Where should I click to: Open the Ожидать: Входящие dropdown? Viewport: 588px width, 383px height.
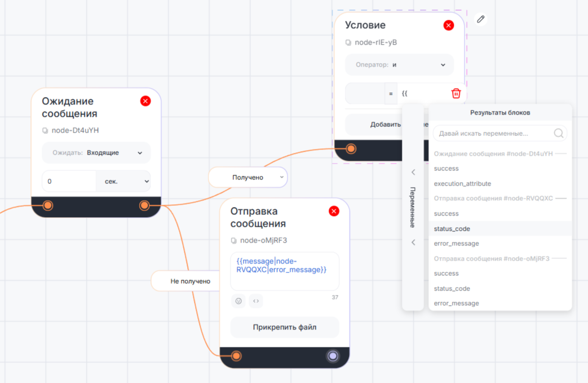point(96,153)
